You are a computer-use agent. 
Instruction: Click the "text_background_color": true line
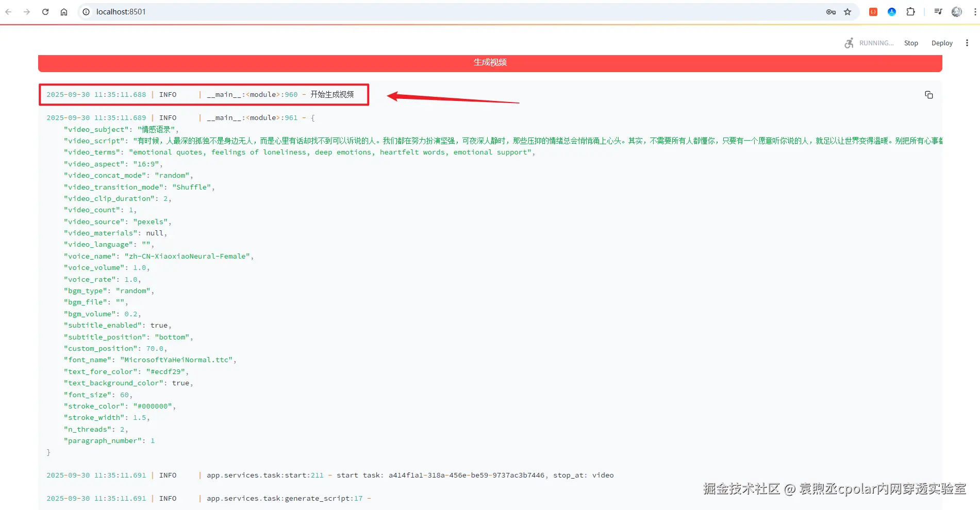point(128,383)
